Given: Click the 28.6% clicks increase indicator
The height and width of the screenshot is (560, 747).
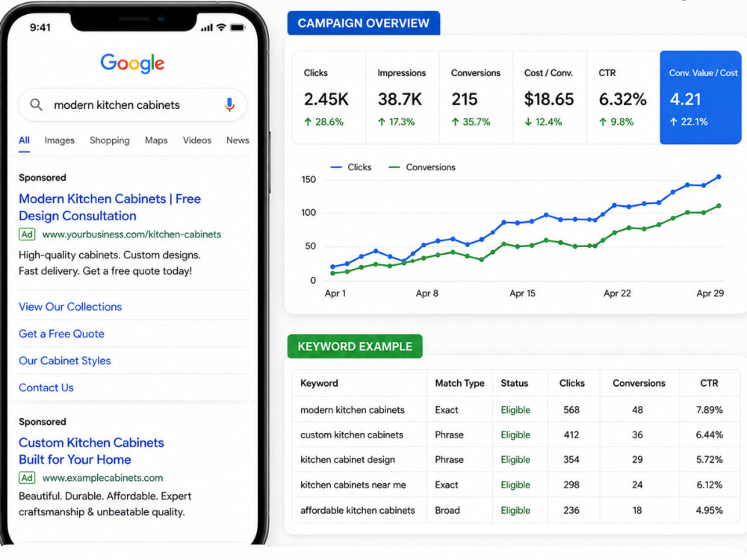Looking at the screenshot, I should point(324,122).
